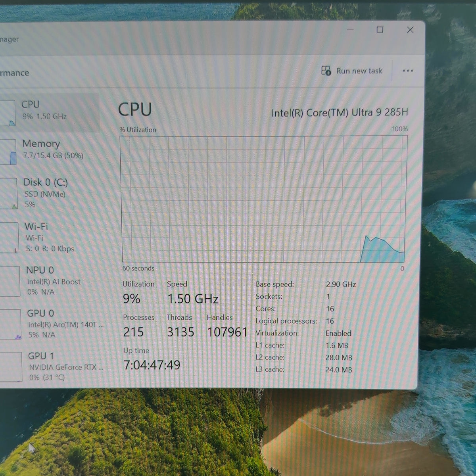Maximize the Task Manager window
Viewport: 476px width, 476px height.
pyautogui.click(x=380, y=30)
